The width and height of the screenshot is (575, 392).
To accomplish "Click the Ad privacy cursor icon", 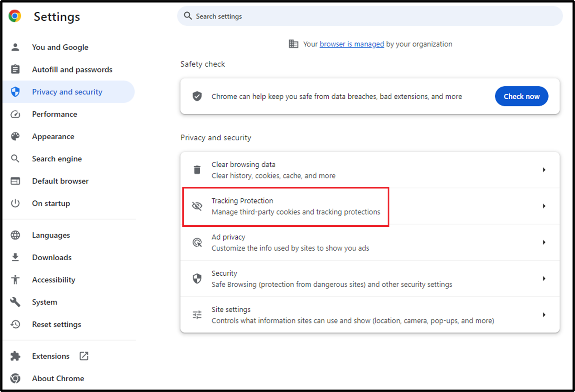I will [197, 242].
